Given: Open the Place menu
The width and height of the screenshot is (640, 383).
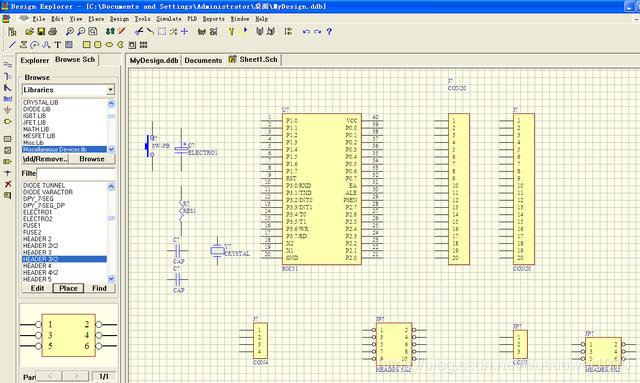Looking at the screenshot, I should pyautogui.click(x=96, y=19).
